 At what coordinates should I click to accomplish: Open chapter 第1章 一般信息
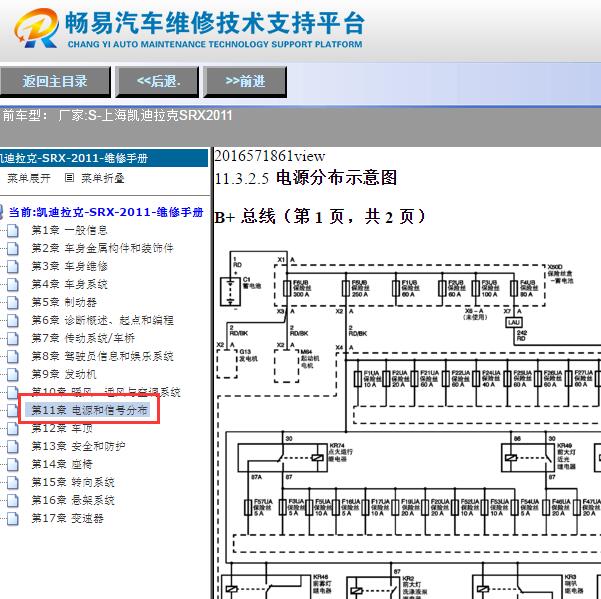click(69, 230)
